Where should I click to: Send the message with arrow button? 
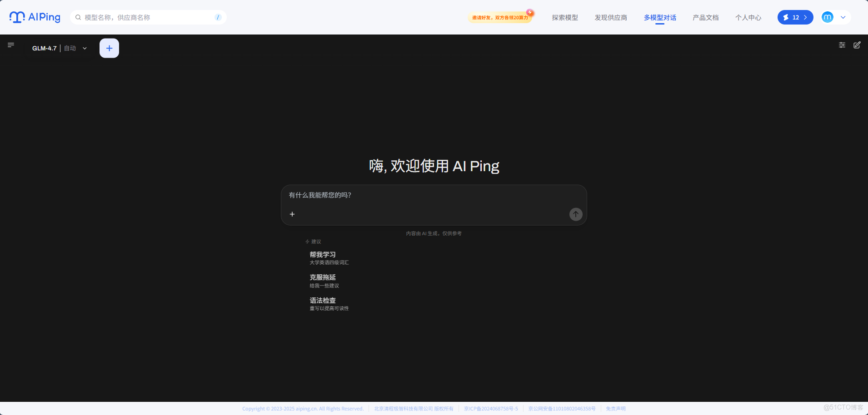point(576,214)
